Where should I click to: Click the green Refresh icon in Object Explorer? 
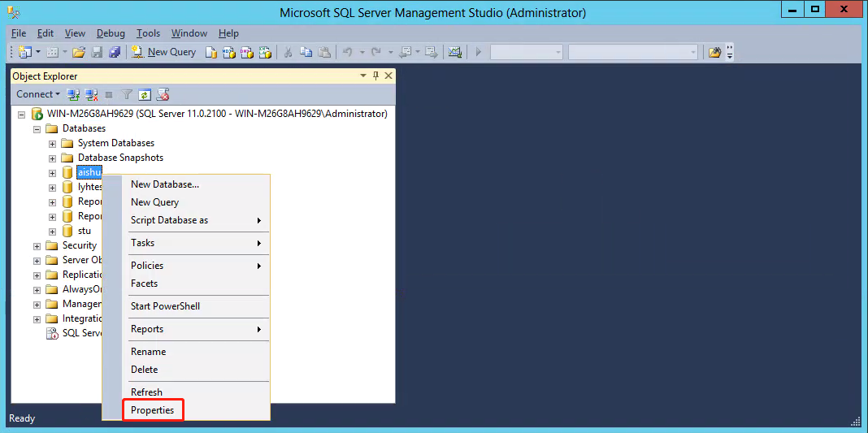pos(145,94)
